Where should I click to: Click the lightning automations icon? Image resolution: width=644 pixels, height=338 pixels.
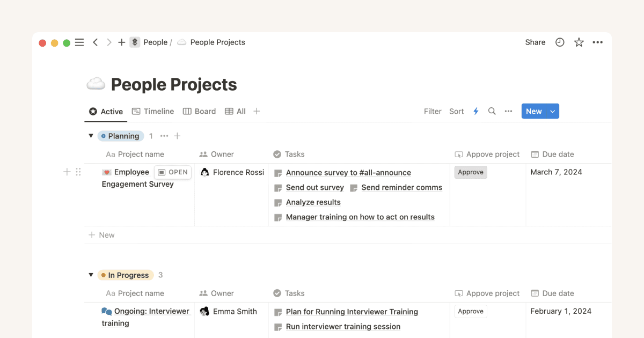[x=476, y=111]
